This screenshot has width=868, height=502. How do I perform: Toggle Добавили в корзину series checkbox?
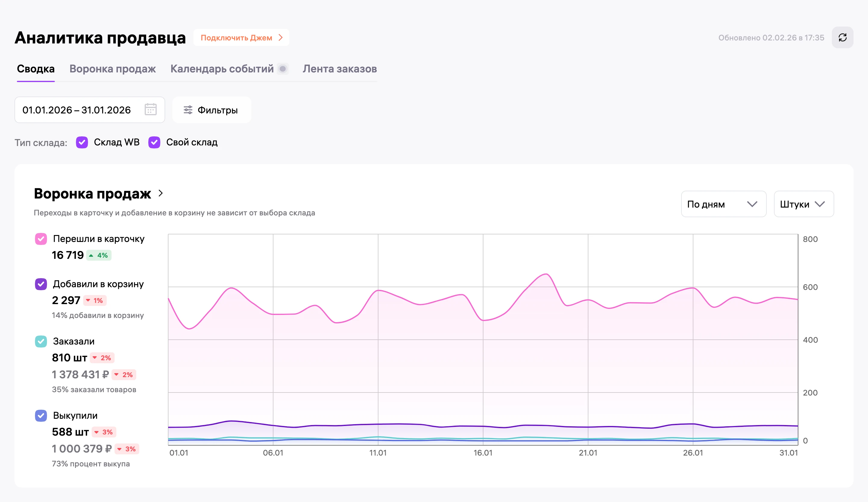(x=41, y=284)
